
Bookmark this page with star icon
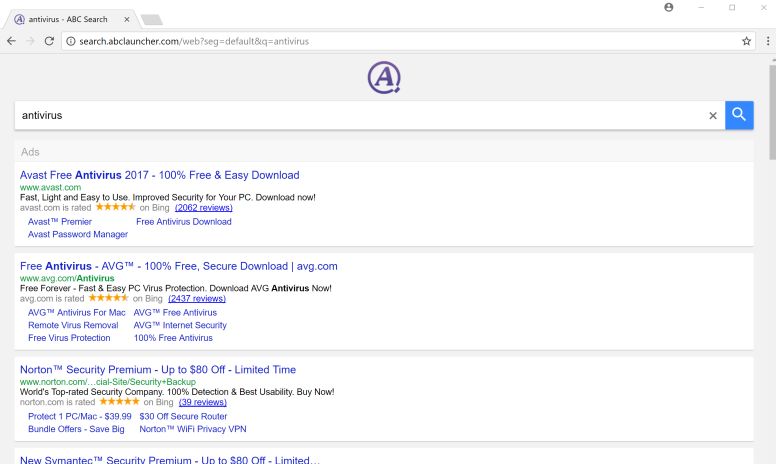[746, 41]
